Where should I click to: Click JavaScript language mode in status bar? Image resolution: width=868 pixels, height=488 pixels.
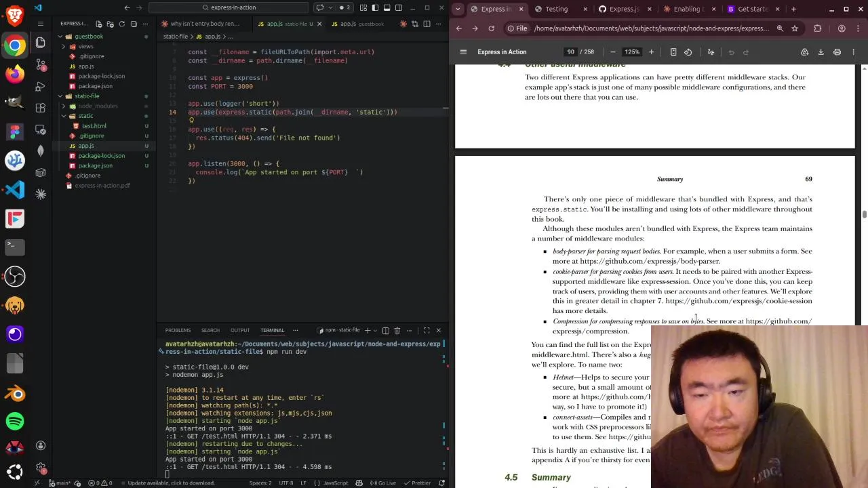pyautogui.click(x=335, y=483)
